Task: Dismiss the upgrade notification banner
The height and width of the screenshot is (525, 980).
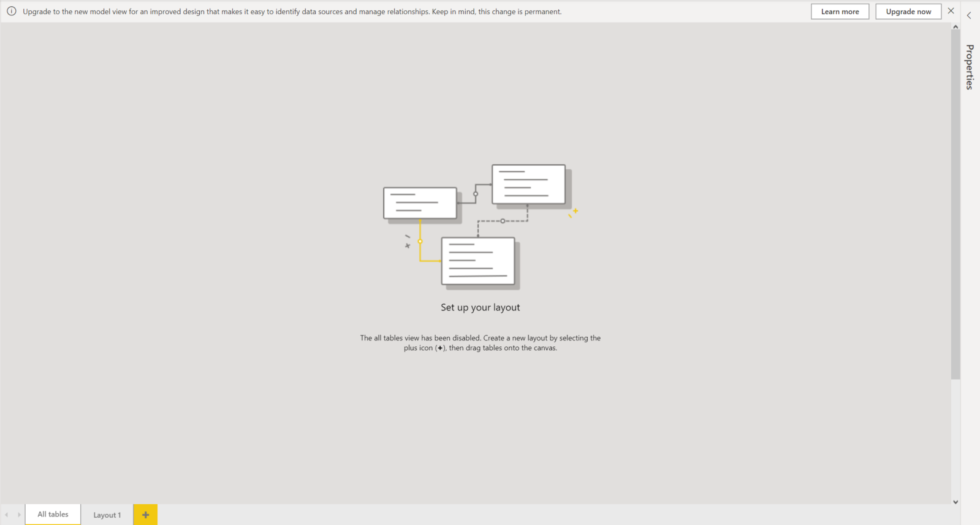Action: coord(951,11)
